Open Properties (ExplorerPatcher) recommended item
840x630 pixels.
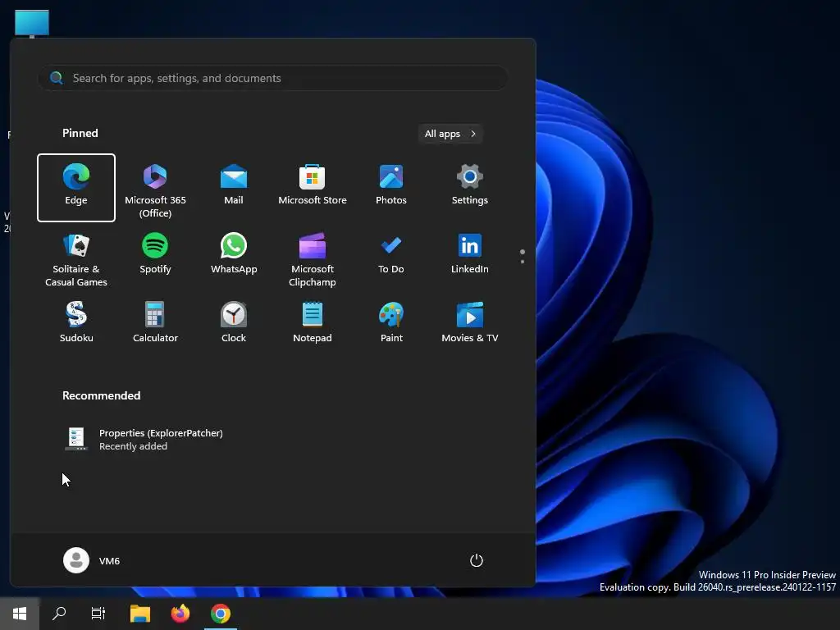tap(144, 440)
